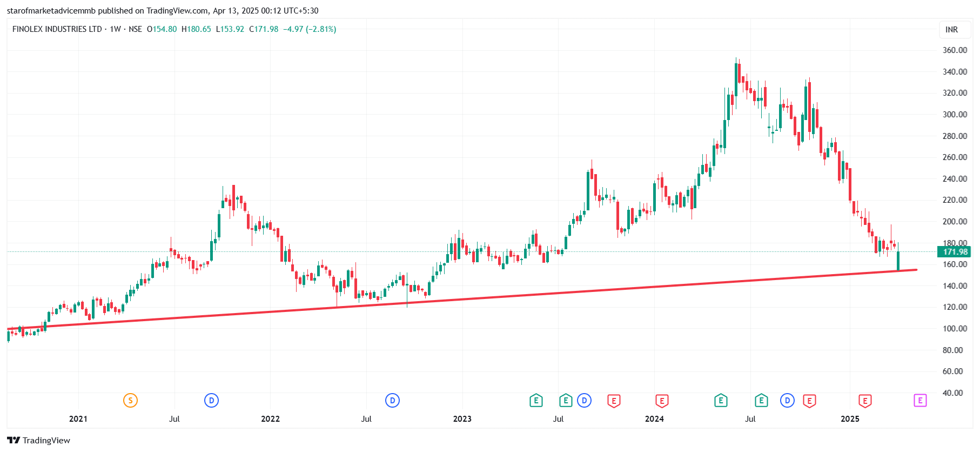Show the red E earnings marker just after the 2025 label
This screenshot has width=980, height=452.
865,401
